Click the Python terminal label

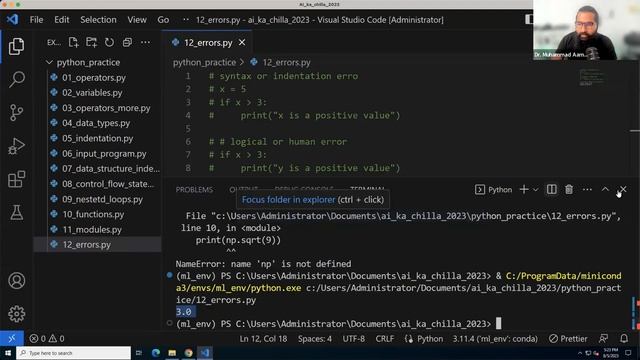493,190
